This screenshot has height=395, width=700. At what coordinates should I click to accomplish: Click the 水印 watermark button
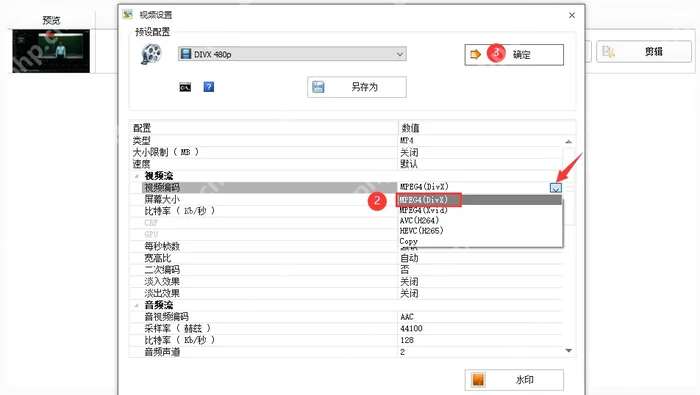514,380
